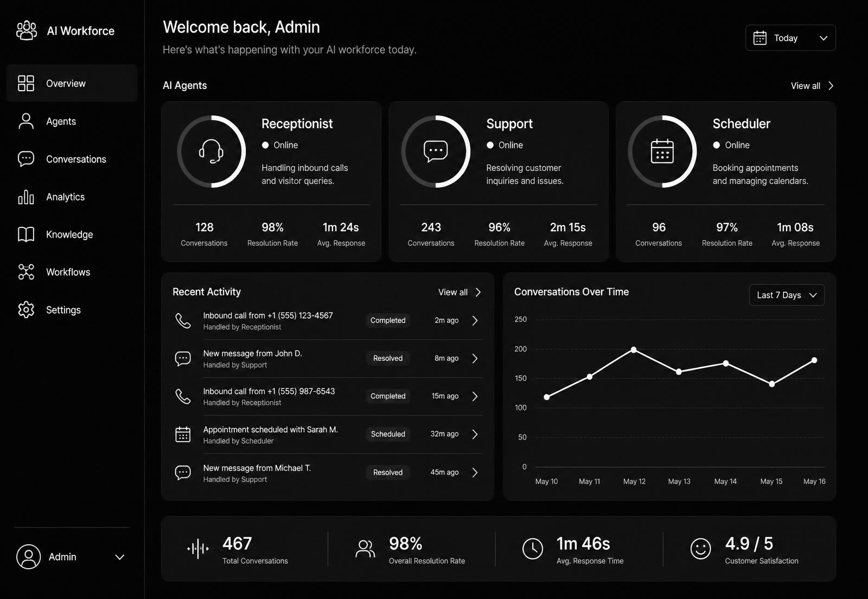Viewport: 868px width, 599px height.
Task: Open the Analytics menu item
Action: tap(72, 196)
